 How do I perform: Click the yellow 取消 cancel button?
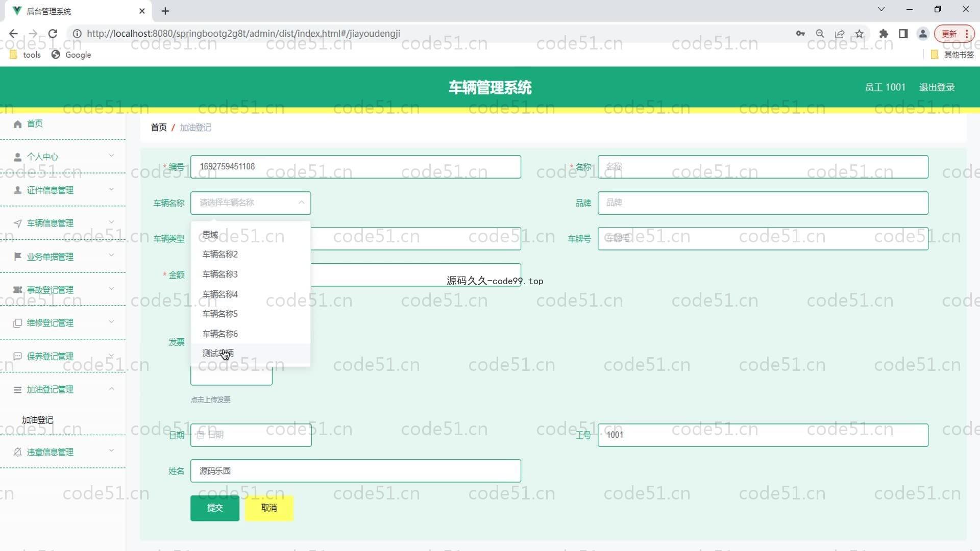[269, 508]
